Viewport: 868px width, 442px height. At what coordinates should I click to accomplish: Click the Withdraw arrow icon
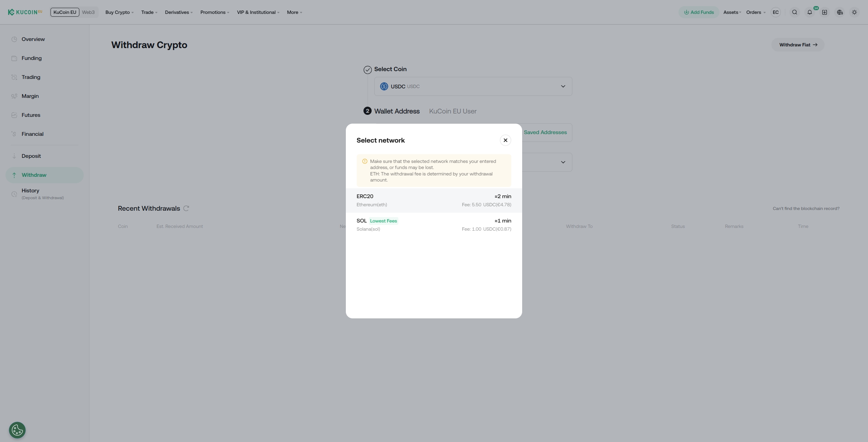point(14,175)
